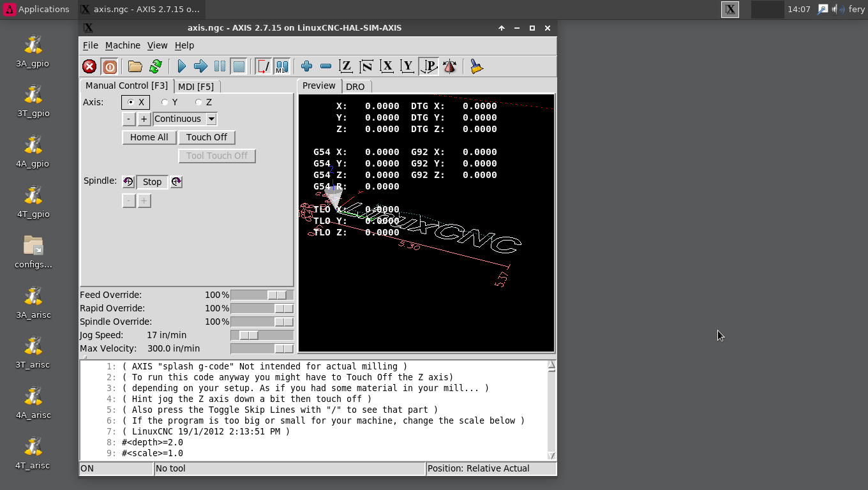Select the Y axis radio button
Screen dimensions: 868x490
[x=170, y=102]
